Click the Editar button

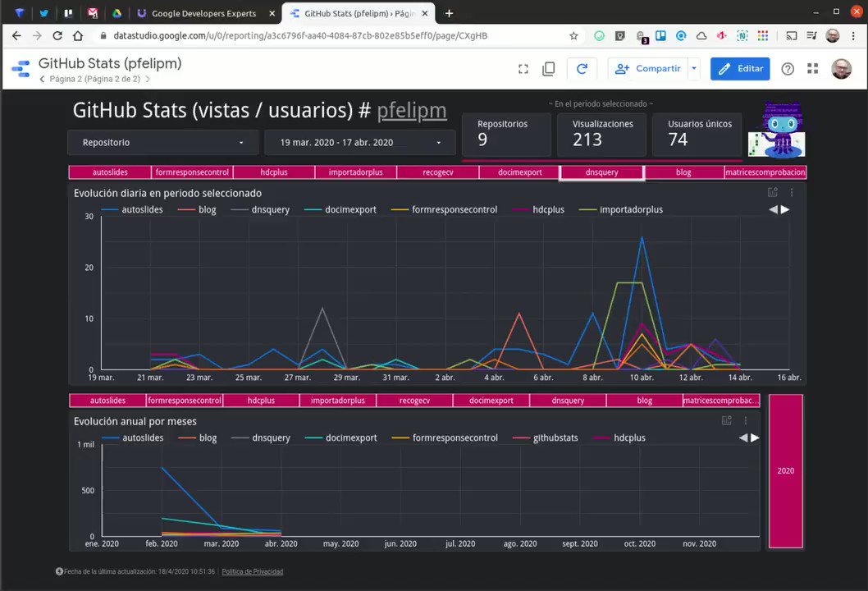pyautogui.click(x=740, y=69)
